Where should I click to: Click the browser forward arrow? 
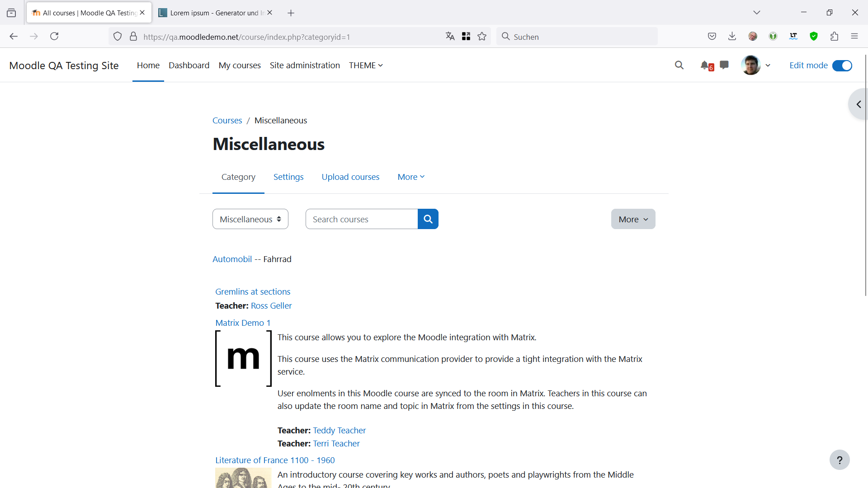pyautogui.click(x=34, y=37)
